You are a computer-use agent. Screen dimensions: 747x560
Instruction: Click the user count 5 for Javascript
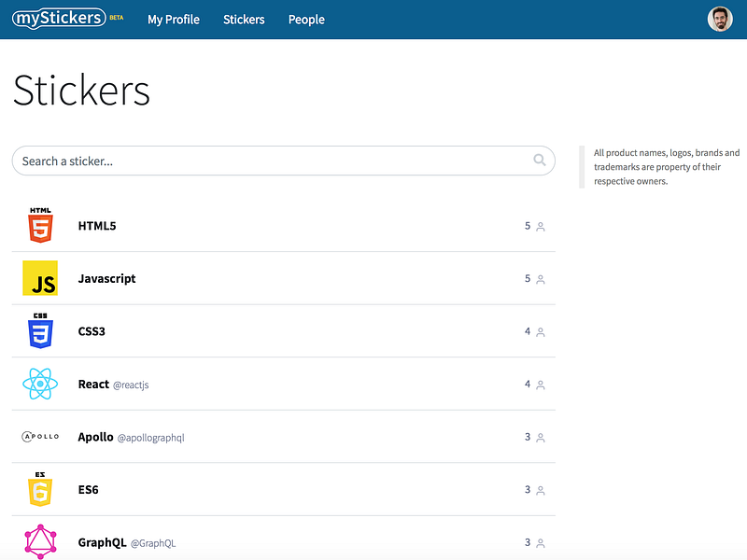[x=528, y=278]
